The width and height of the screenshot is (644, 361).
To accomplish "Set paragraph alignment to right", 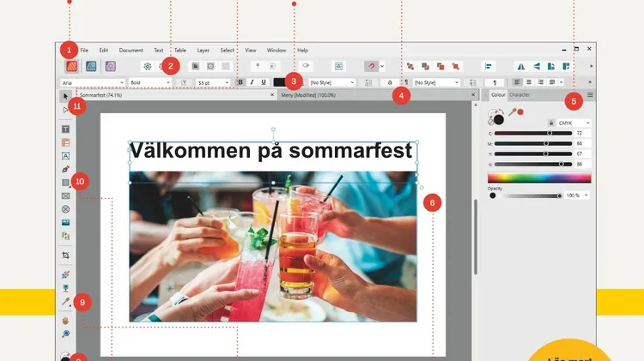I will pyautogui.click(x=540, y=82).
